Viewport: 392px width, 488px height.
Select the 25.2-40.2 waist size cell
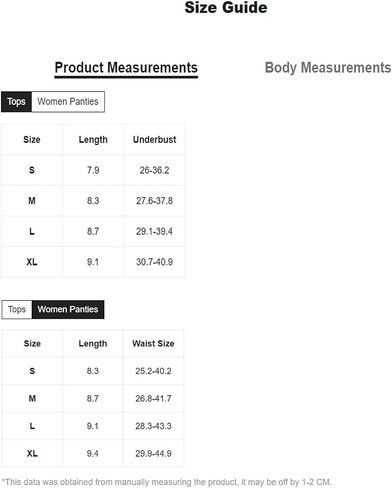click(x=153, y=371)
